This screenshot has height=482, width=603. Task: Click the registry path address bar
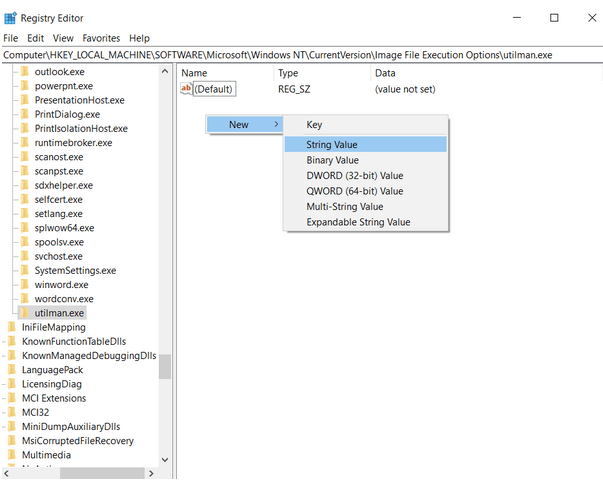(x=302, y=55)
